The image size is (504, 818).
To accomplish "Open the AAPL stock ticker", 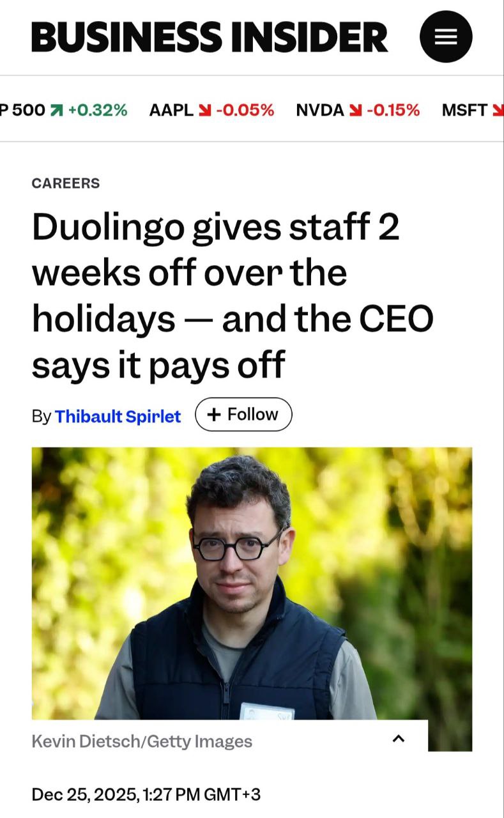I will [x=171, y=110].
